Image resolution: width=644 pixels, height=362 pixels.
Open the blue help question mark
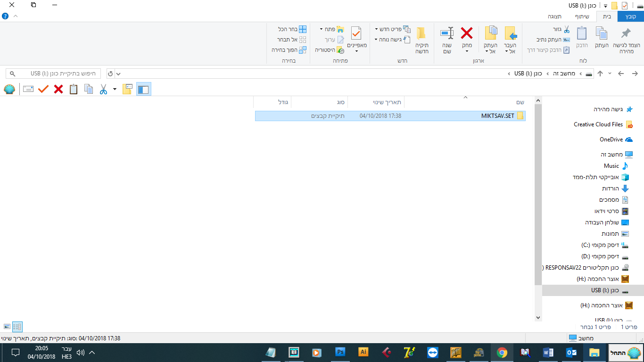pyautogui.click(x=5, y=16)
